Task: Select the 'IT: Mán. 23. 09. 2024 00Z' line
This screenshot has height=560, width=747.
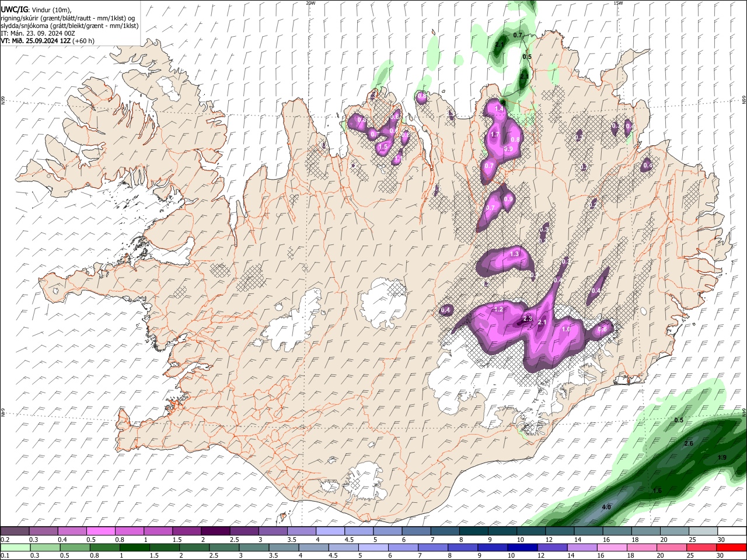Action: point(38,33)
